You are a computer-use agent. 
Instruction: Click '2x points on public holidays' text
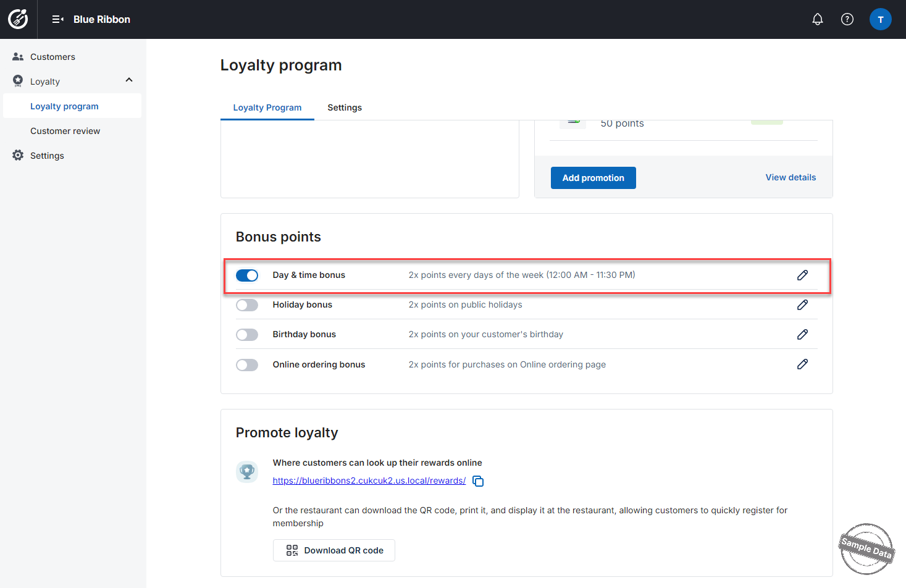point(466,304)
